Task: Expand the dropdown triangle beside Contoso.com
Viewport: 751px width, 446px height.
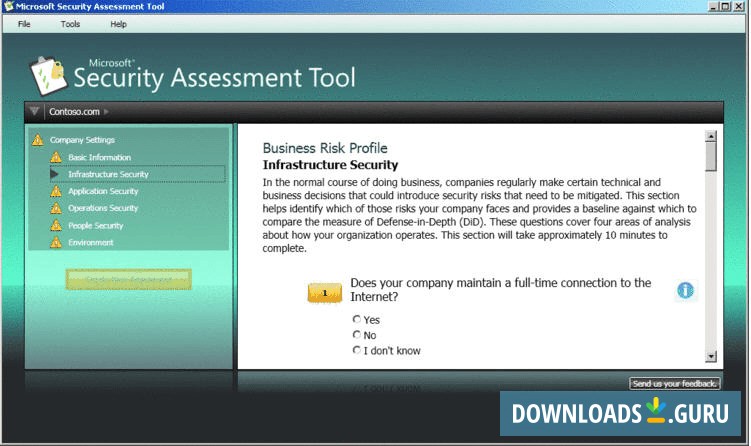Action: coord(34,111)
